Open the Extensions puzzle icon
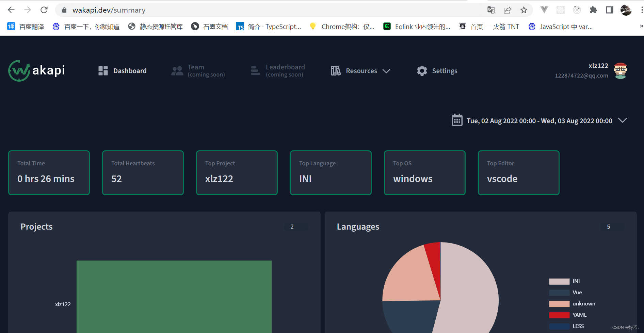Image resolution: width=644 pixels, height=333 pixels. point(593,10)
